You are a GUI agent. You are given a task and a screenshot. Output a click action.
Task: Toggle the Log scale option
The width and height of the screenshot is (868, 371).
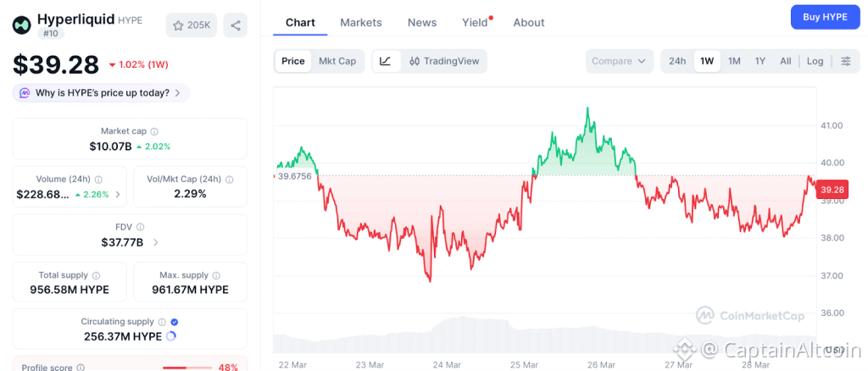point(815,61)
